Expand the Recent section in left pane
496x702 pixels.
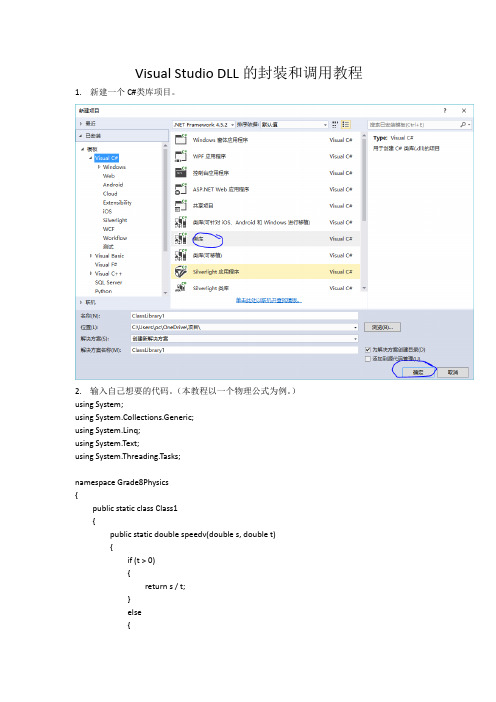point(81,124)
